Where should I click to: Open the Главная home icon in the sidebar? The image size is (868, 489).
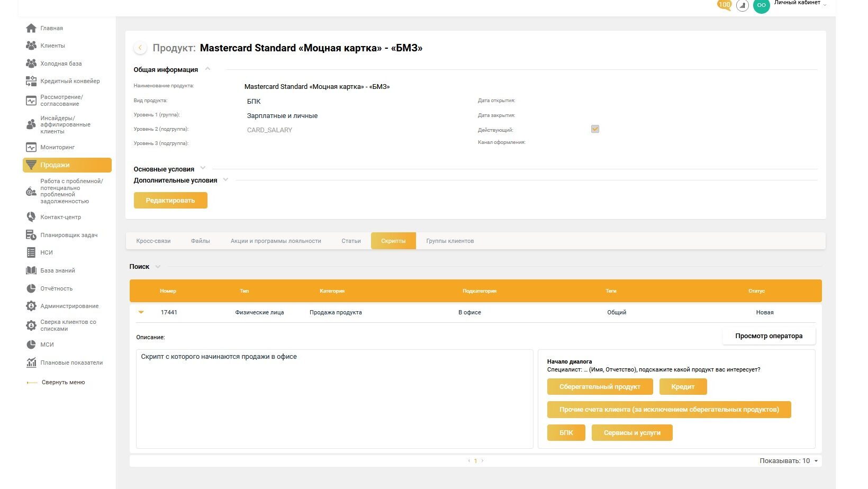31,28
